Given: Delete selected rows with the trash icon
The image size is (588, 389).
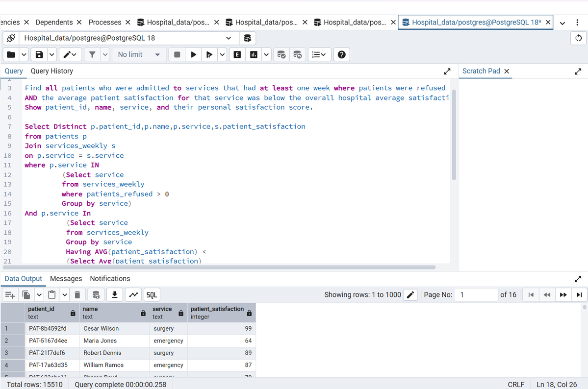Looking at the screenshot, I should [x=77, y=294].
